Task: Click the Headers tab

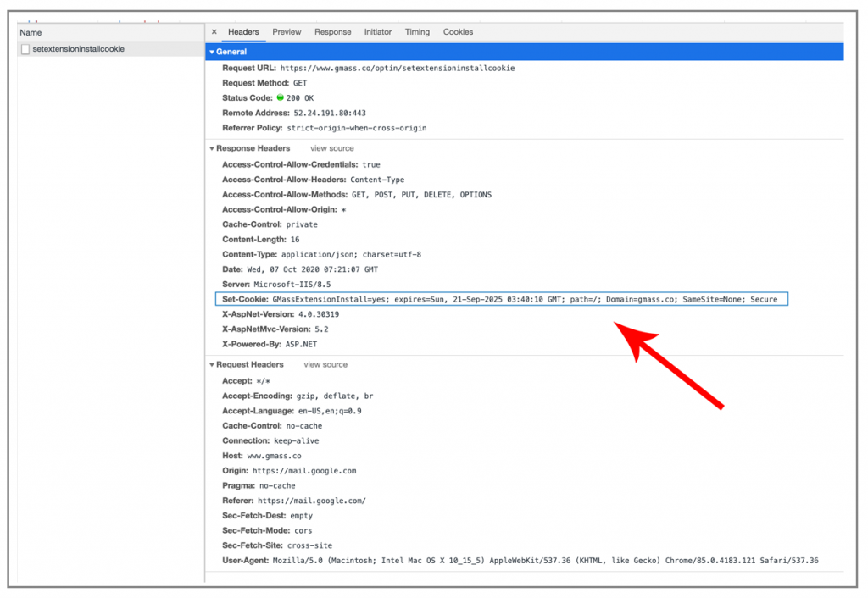Action: [x=243, y=31]
